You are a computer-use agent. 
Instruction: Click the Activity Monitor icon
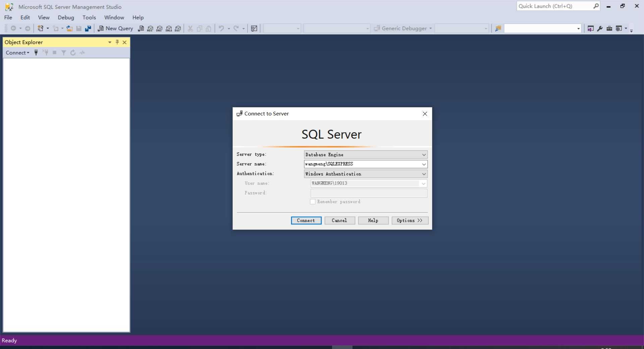254,29
